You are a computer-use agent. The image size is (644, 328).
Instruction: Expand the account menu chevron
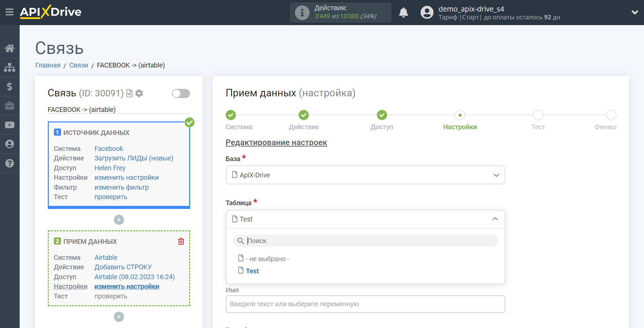(x=635, y=13)
